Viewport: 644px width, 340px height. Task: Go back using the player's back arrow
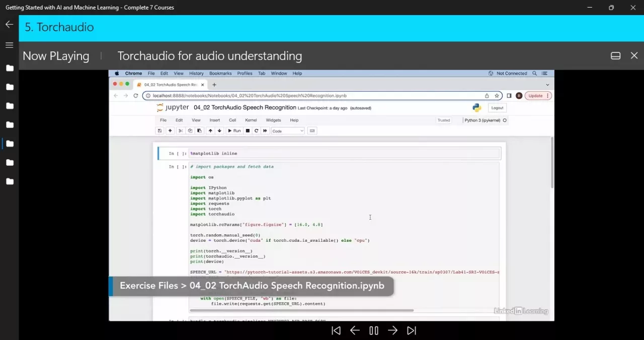(x=9, y=24)
